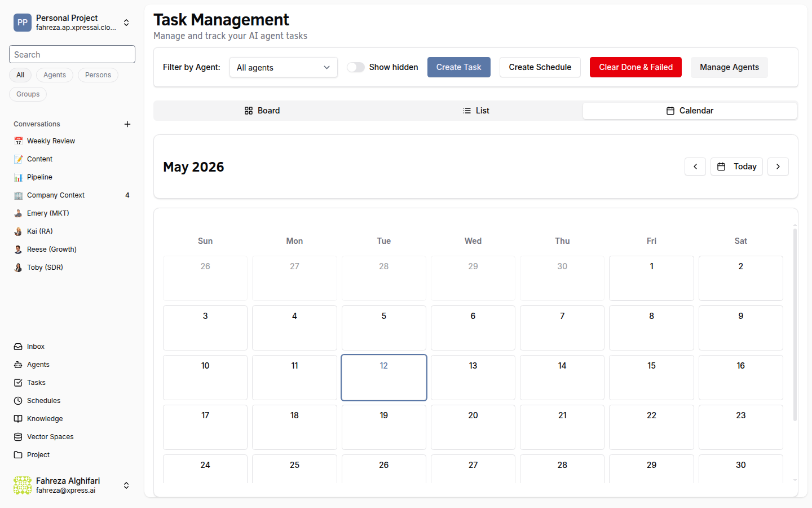Click Fahreza Alghifari profile avatar
Viewport: 812px width, 508px height.
pos(23,485)
